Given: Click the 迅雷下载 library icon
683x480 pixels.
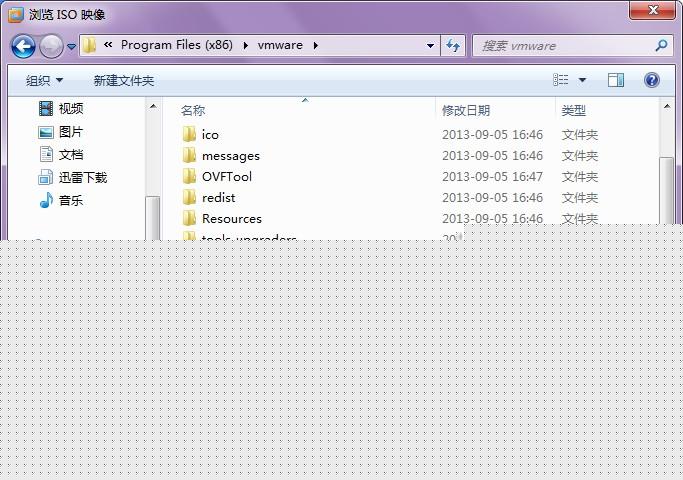Looking at the screenshot, I should pos(46,177).
